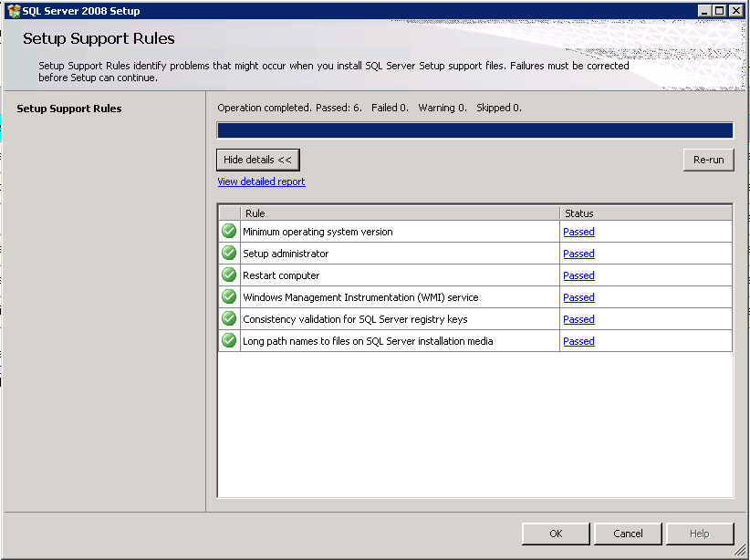Image resolution: width=750 pixels, height=560 pixels.
Task: Open Passed status for Consistency validation rule
Action: coord(578,319)
